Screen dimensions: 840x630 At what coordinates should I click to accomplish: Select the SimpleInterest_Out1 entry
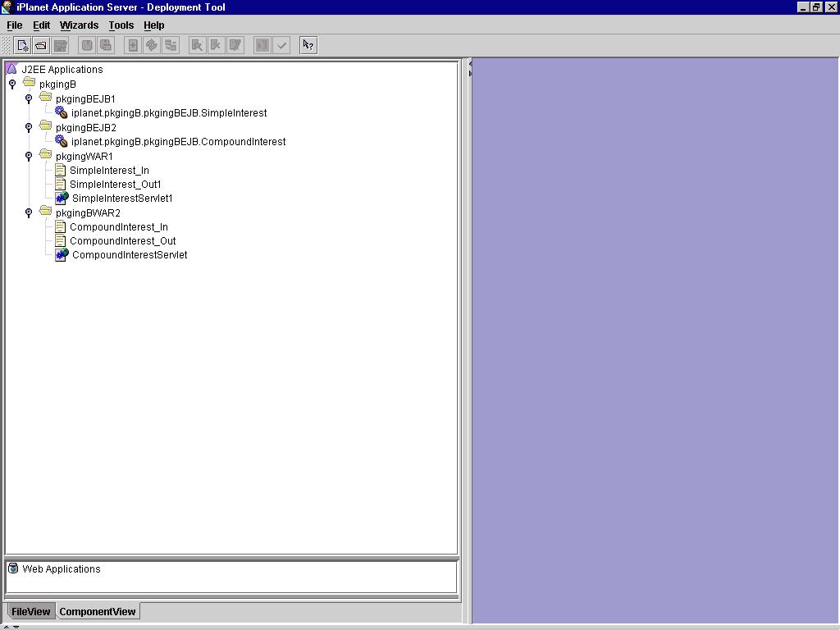pos(115,185)
